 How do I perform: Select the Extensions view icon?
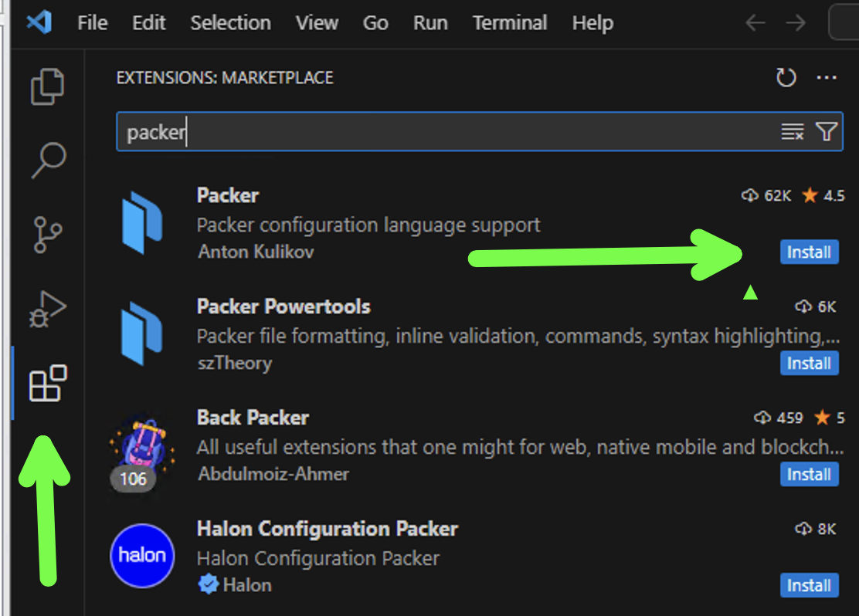[48, 384]
